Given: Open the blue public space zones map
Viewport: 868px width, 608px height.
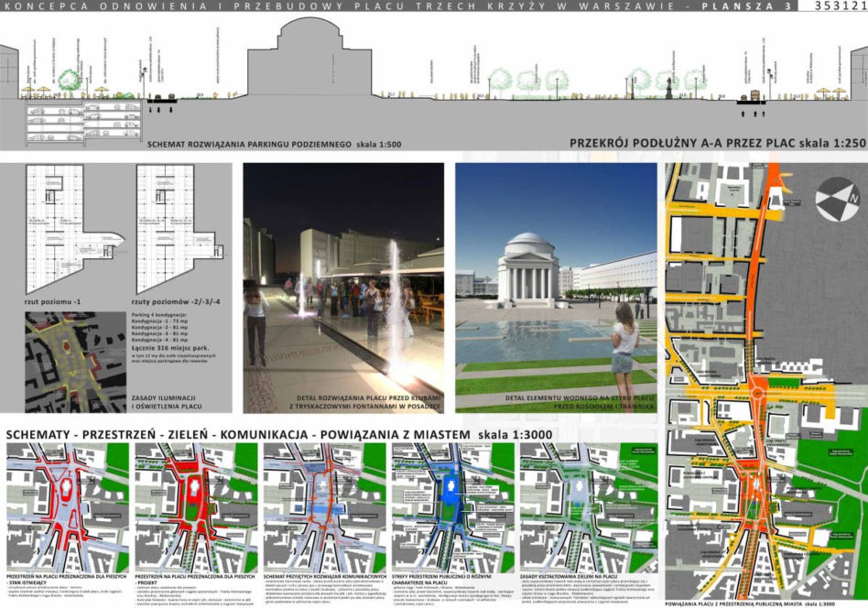Looking at the screenshot, I should [x=453, y=508].
